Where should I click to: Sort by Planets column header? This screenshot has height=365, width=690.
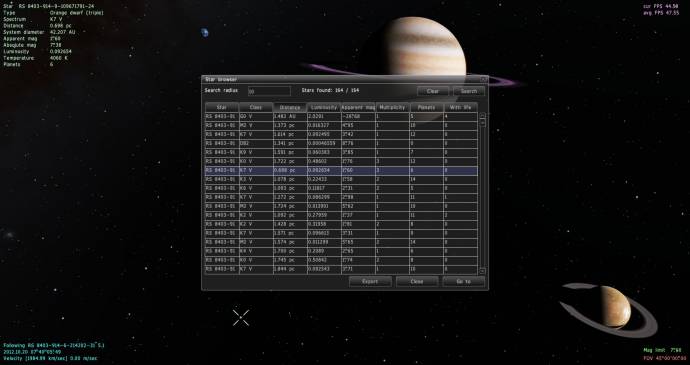426,107
